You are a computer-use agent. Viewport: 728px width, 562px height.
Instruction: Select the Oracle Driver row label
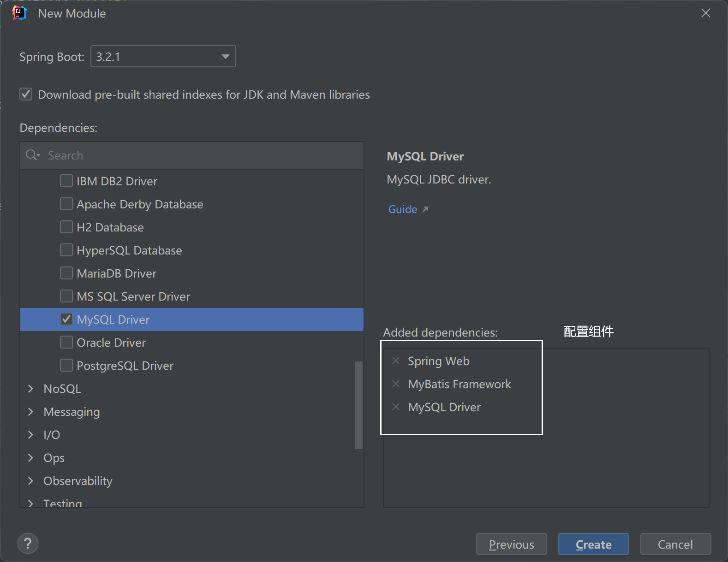pos(111,343)
